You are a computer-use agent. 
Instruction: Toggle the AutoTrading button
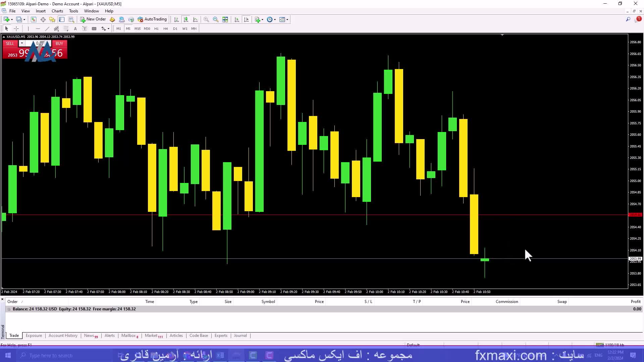point(152,19)
